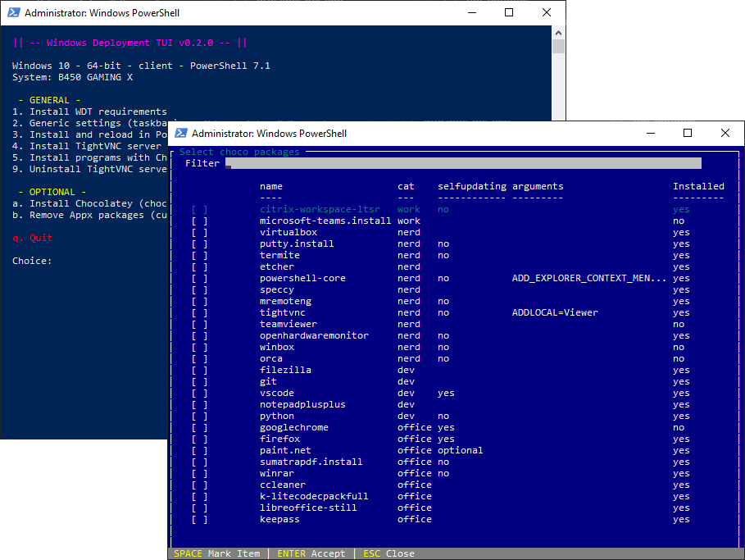This screenshot has width=745, height=560.
Task: Select the speccy package name
Action: point(276,290)
